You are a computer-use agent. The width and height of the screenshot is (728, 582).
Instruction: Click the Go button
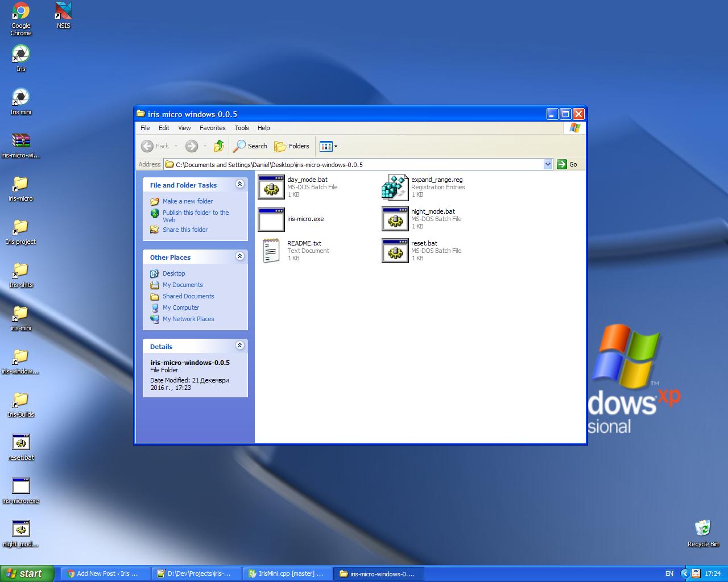(x=568, y=164)
